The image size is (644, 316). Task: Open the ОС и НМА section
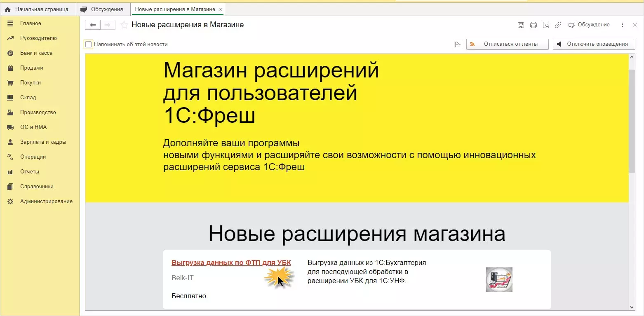pos(33,127)
